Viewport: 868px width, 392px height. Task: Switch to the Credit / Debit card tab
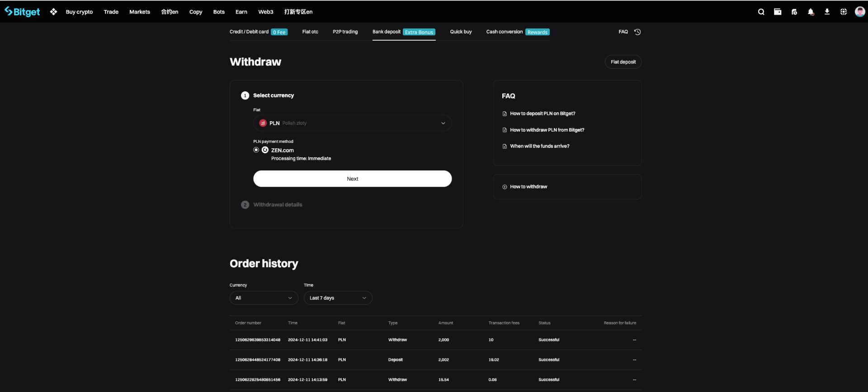[249, 32]
